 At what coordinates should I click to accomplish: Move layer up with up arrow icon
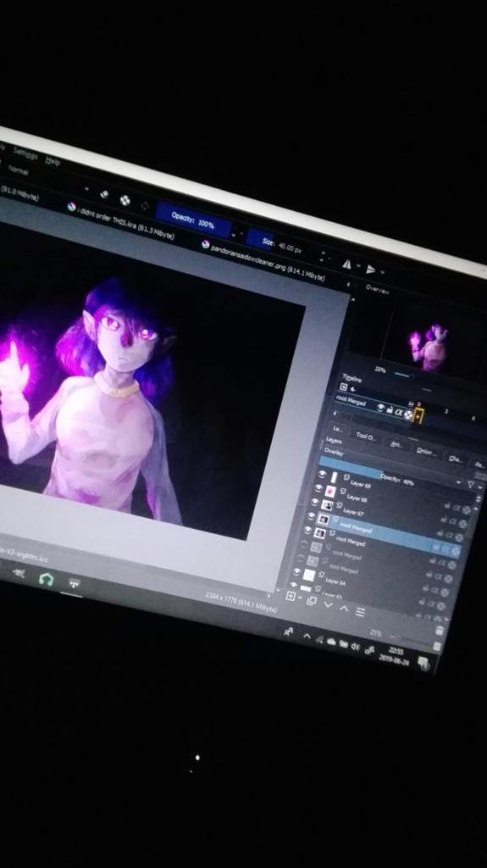pyautogui.click(x=344, y=609)
